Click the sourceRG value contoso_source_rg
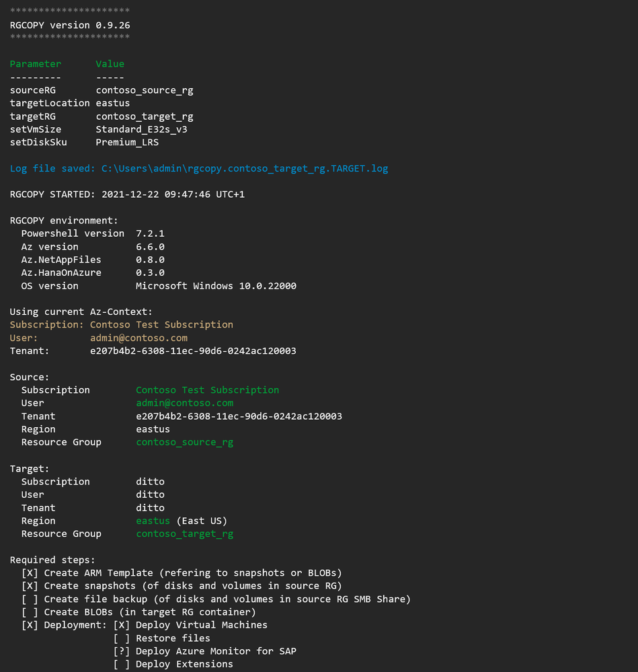The height and width of the screenshot is (672, 638). pos(145,90)
